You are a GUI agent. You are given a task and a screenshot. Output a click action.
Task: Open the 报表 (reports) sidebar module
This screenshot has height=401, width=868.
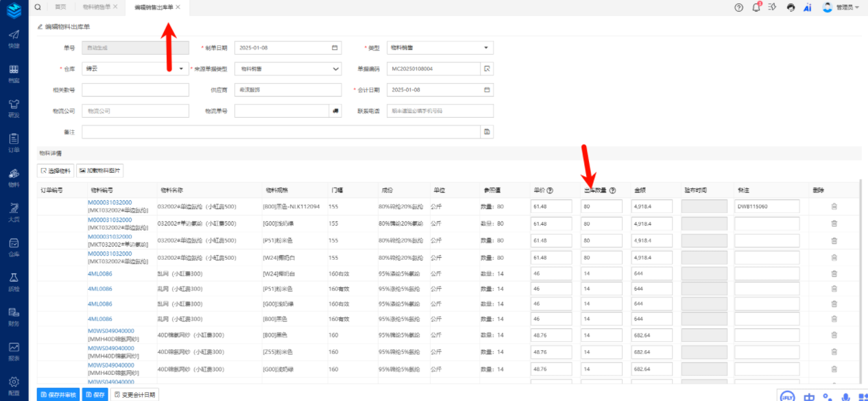coord(14,351)
